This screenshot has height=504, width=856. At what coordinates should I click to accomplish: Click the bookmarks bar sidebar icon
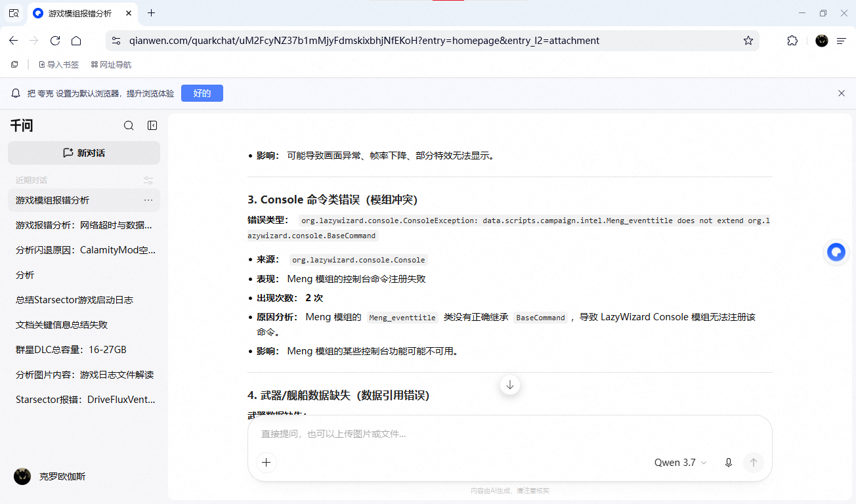coord(14,64)
